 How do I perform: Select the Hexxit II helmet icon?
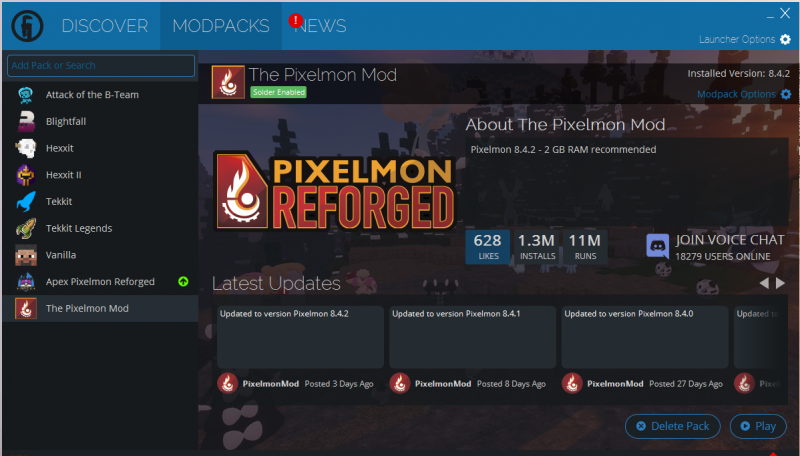coord(26,175)
